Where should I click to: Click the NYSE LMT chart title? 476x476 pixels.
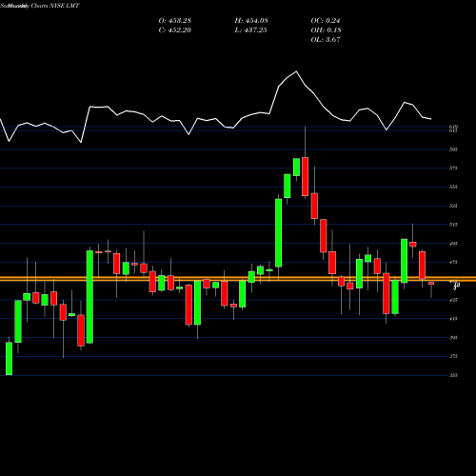pos(40,6)
